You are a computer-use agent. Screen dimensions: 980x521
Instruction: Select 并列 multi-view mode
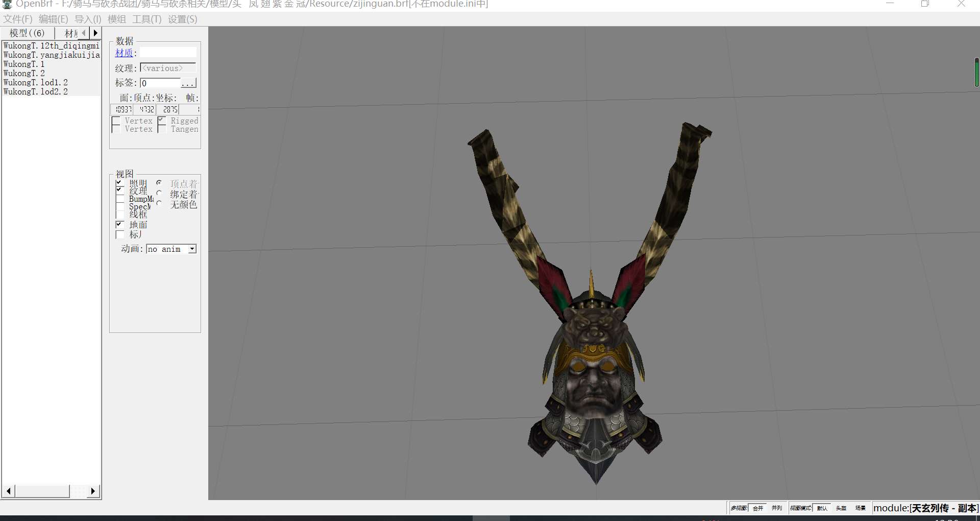pos(776,508)
